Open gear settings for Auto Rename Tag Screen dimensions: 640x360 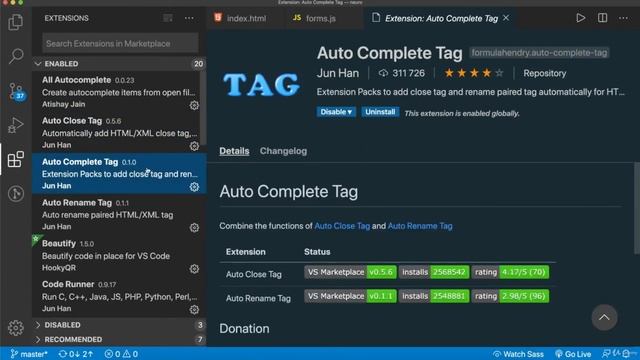click(194, 228)
